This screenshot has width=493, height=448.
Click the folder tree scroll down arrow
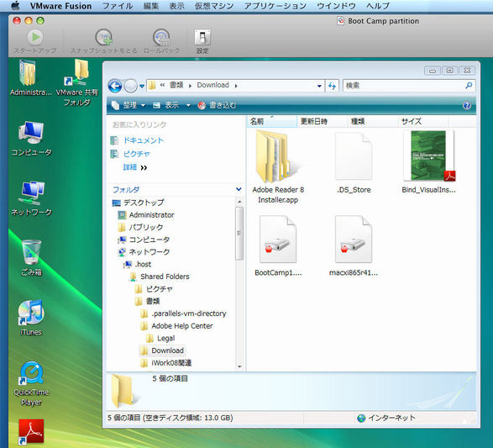tap(239, 366)
